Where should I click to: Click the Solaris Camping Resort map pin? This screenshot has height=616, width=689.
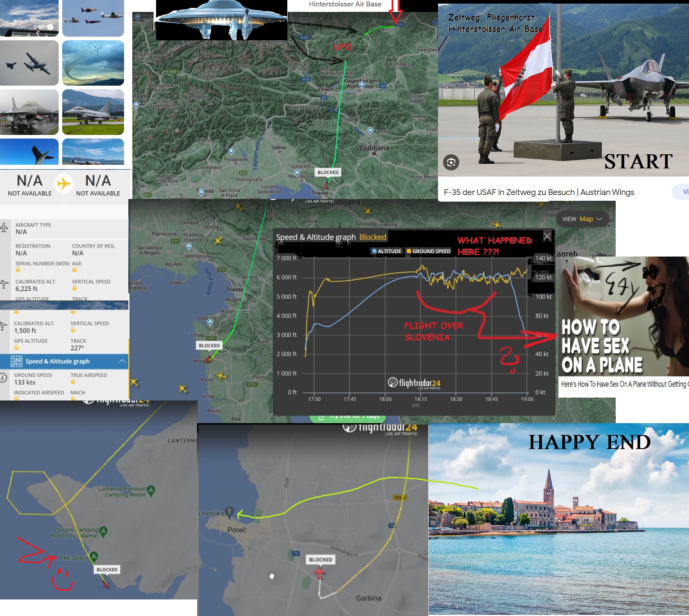coord(103,531)
